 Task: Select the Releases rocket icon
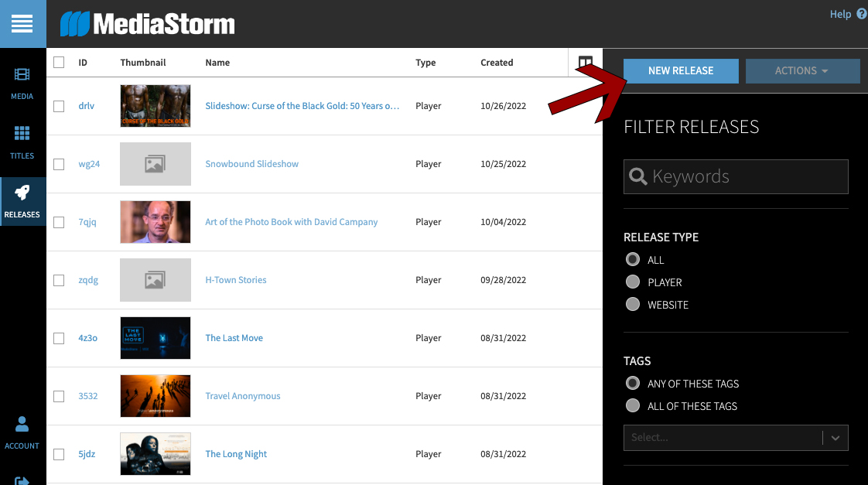click(22, 201)
